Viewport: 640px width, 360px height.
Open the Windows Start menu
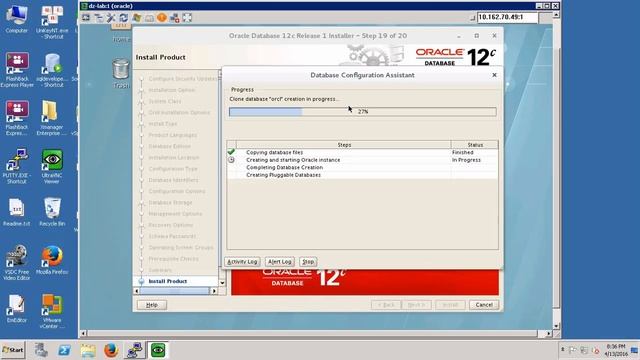click(13, 350)
